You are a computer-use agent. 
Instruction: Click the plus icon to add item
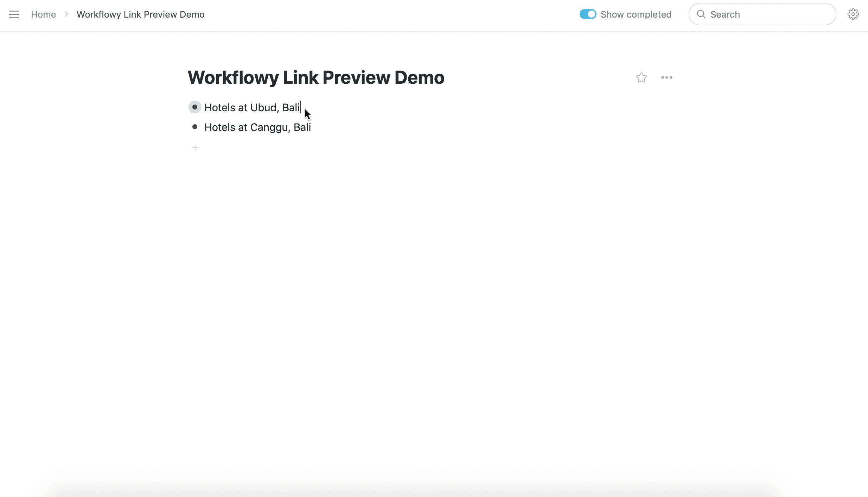[x=195, y=147]
